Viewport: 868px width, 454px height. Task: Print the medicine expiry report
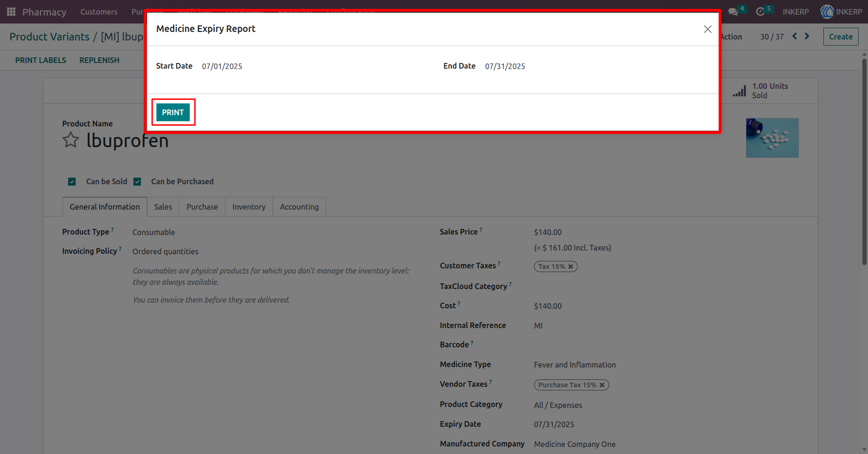173,112
